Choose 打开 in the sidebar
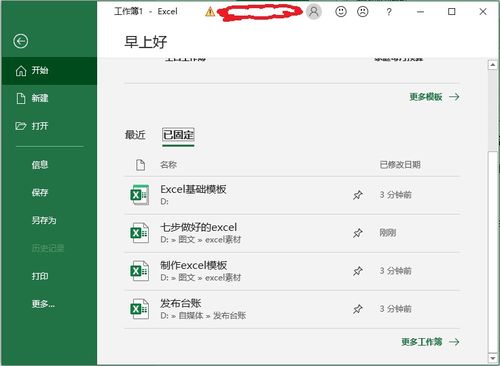The height and width of the screenshot is (366, 500). click(x=49, y=126)
